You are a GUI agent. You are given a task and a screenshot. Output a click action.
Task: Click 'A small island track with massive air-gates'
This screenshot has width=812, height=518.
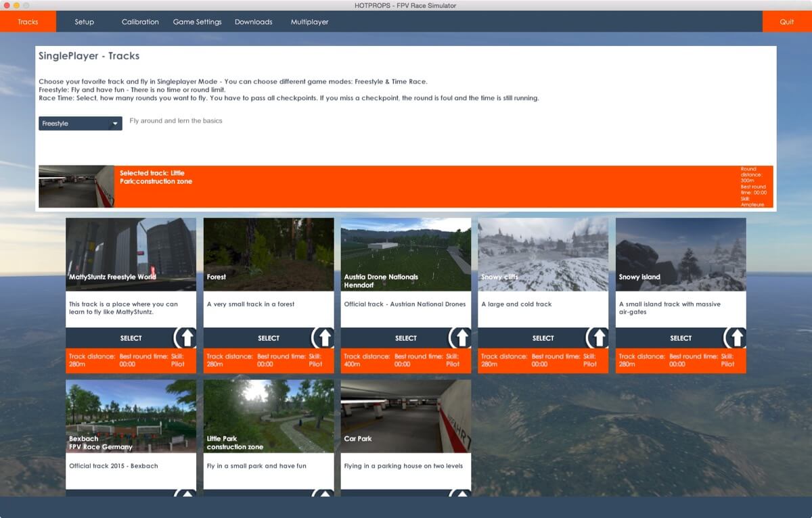click(x=670, y=308)
